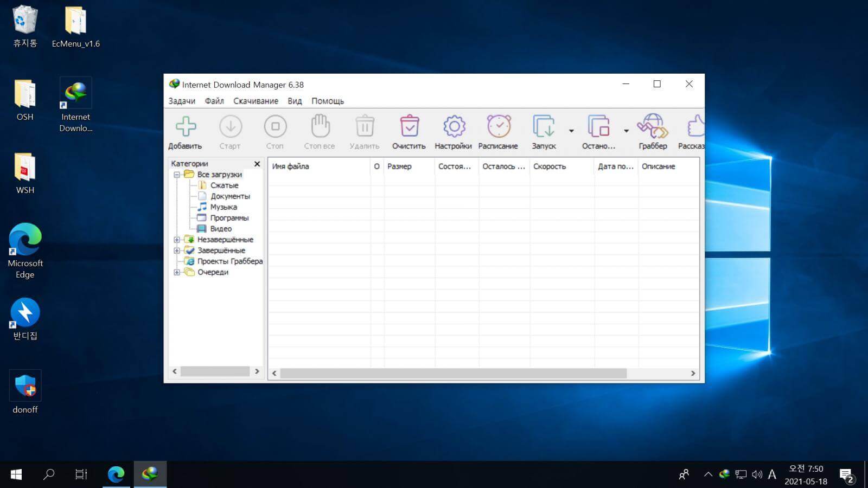
Task: Open the 휴지통 recycle bin desktop icon
Action: 25,26
